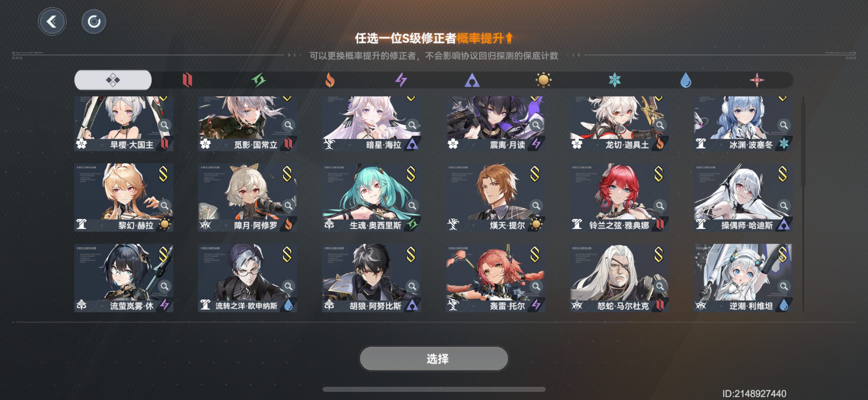The height and width of the screenshot is (400, 868).
Task: Filter by orange fire element icon
Action: point(330,80)
